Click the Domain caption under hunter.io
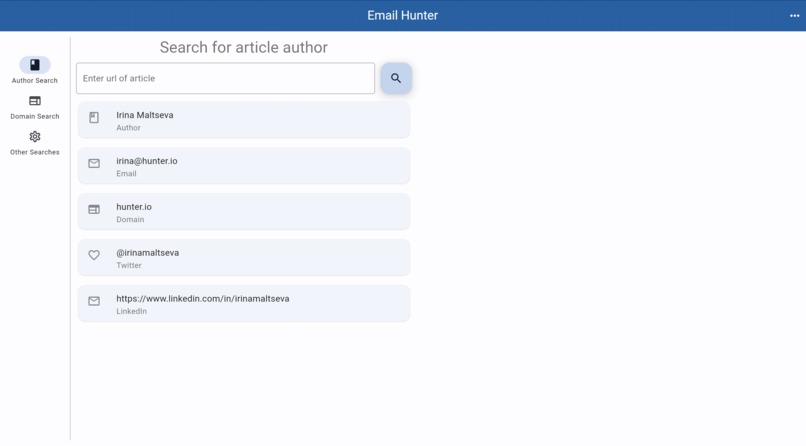 (x=130, y=219)
